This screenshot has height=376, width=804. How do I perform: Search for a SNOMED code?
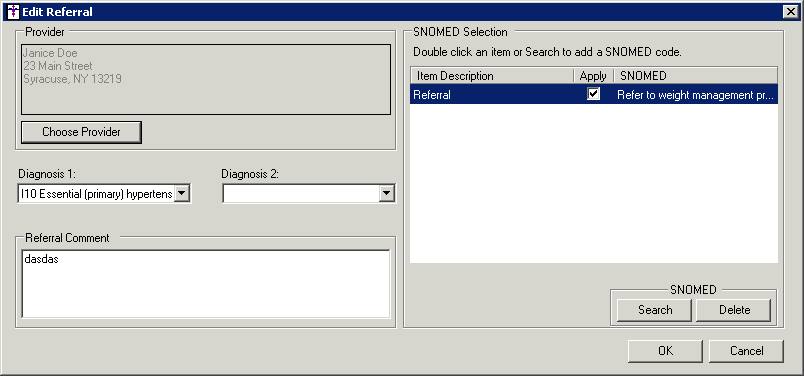point(655,309)
